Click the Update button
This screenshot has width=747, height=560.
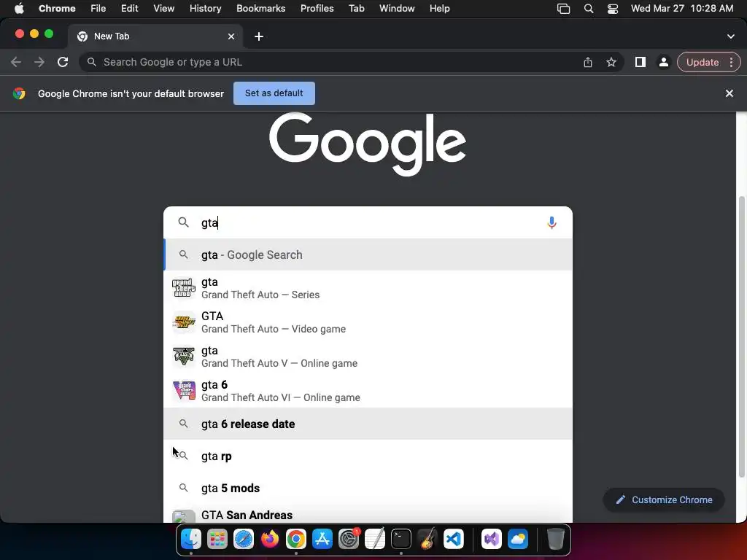(703, 62)
